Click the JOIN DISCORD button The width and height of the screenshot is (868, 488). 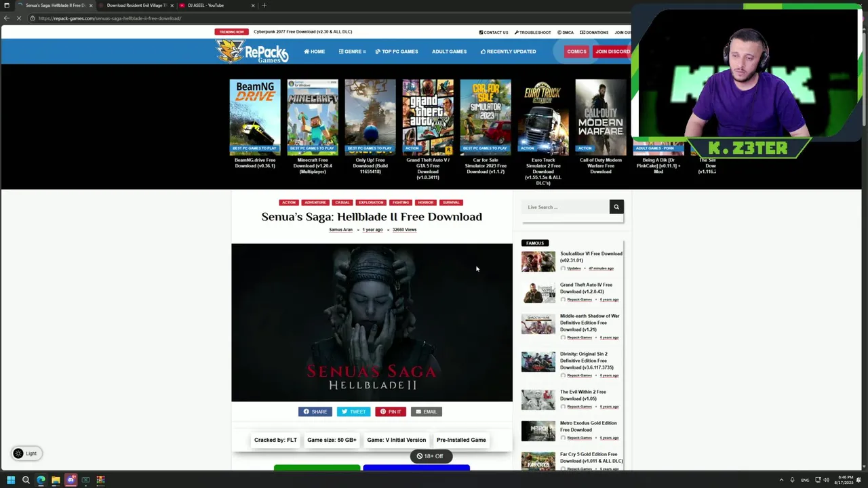pos(612,52)
